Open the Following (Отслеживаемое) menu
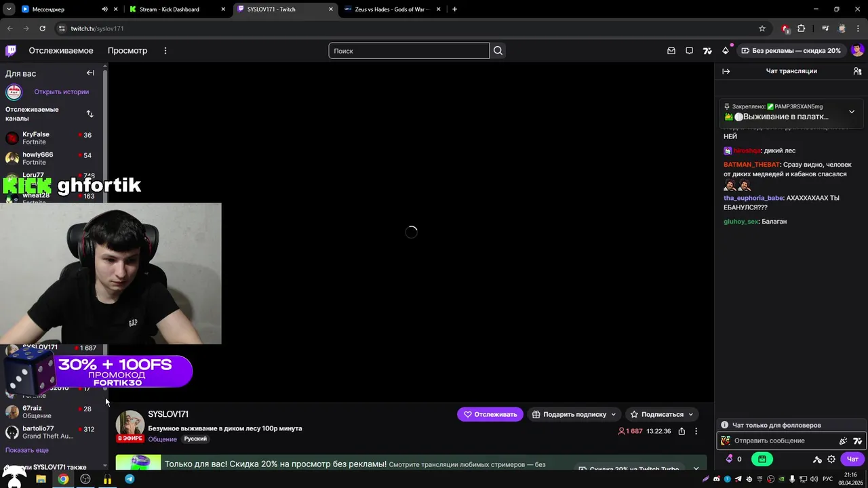Image resolution: width=868 pixels, height=488 pixels. coord(61,51)
